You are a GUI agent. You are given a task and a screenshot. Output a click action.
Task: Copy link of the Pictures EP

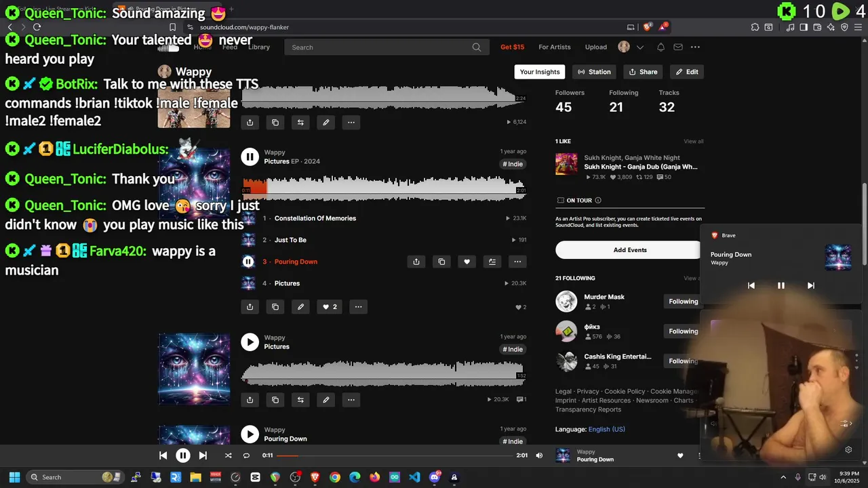[x=275, y=307]
